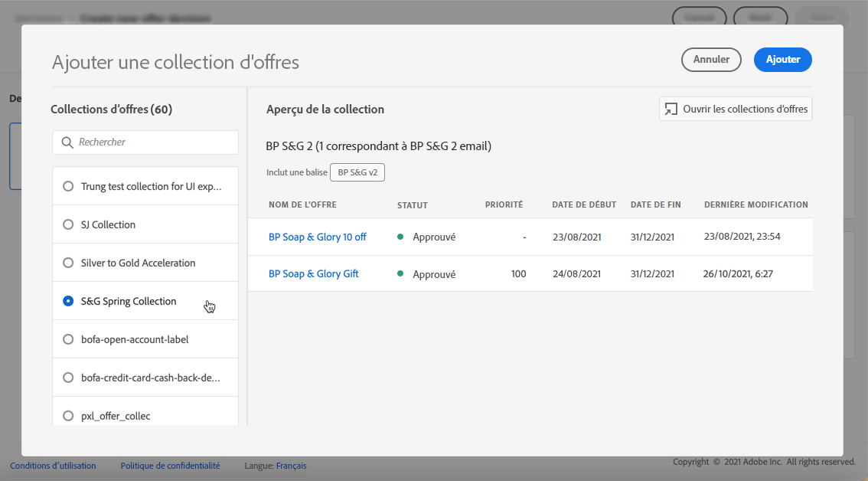Click the BP S&G v2 tag
868x481 pixels.
tap(357, 172)
